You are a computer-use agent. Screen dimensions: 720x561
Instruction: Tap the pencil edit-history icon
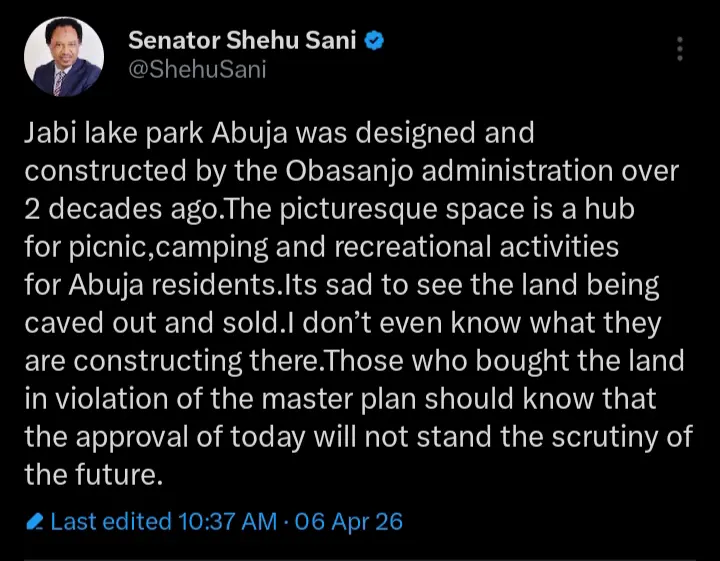35,521
